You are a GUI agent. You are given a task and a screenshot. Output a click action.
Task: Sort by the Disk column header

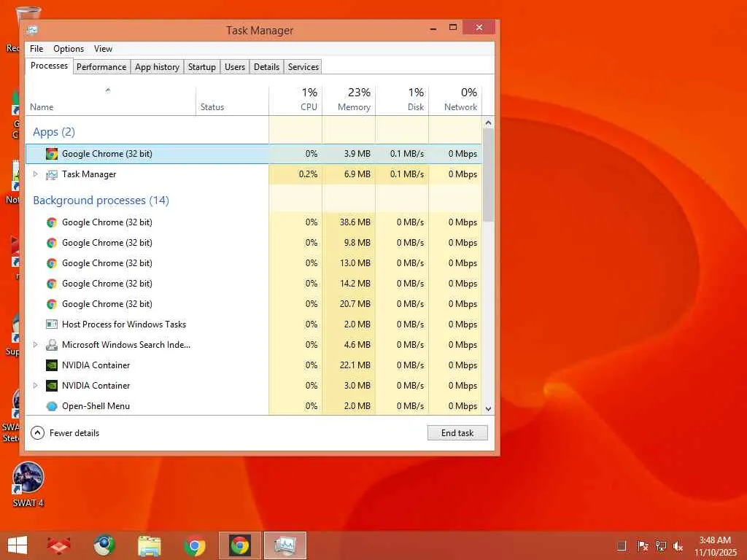click(403, 101)
